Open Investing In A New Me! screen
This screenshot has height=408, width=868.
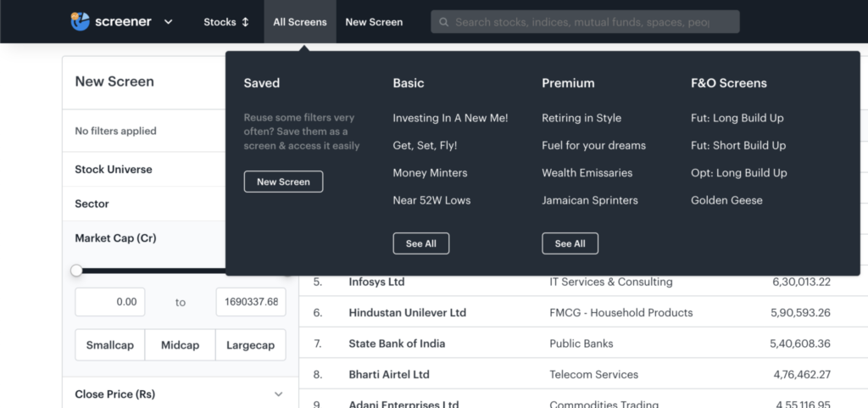click(450, 118)
